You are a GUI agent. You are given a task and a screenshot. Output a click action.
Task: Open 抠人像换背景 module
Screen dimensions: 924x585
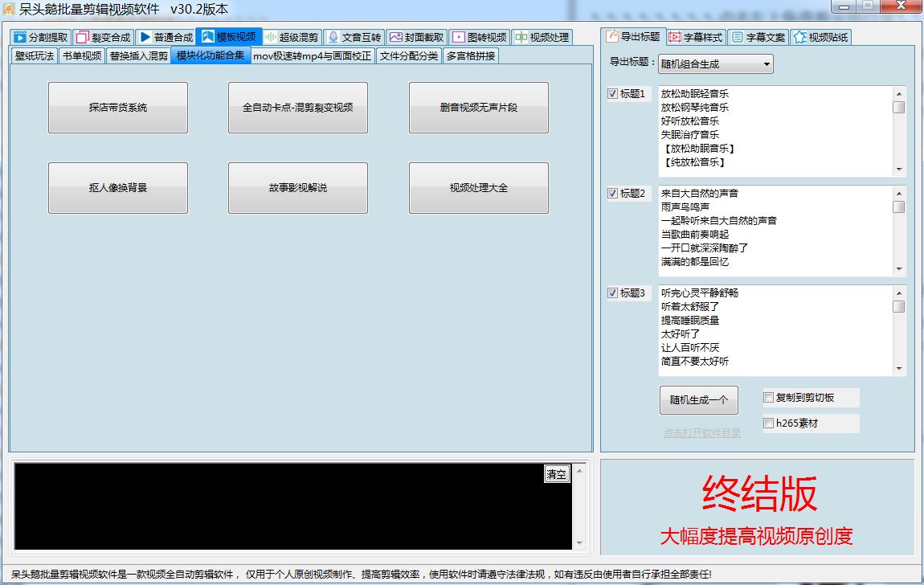click(x=118, y=187)
